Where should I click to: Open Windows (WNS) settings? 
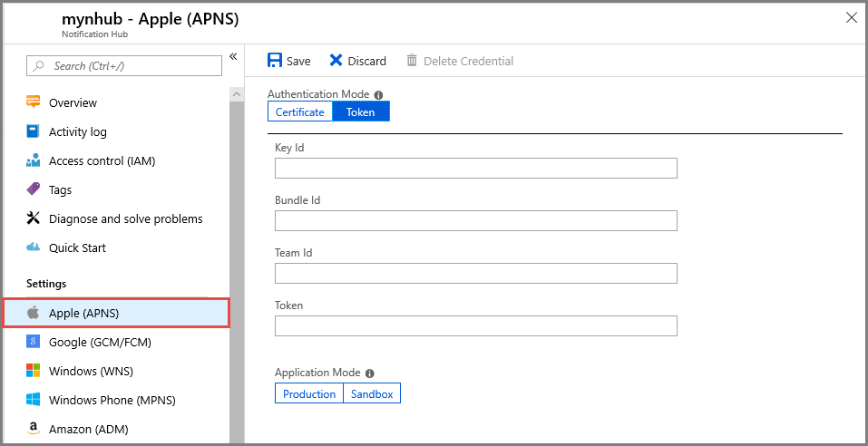[91, 371]
